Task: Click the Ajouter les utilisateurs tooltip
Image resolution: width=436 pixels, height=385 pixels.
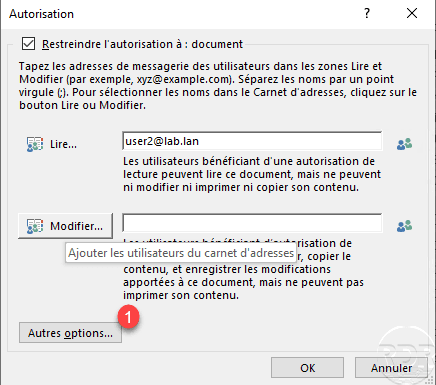Action: pyautogui.click(x=181, y=253)
